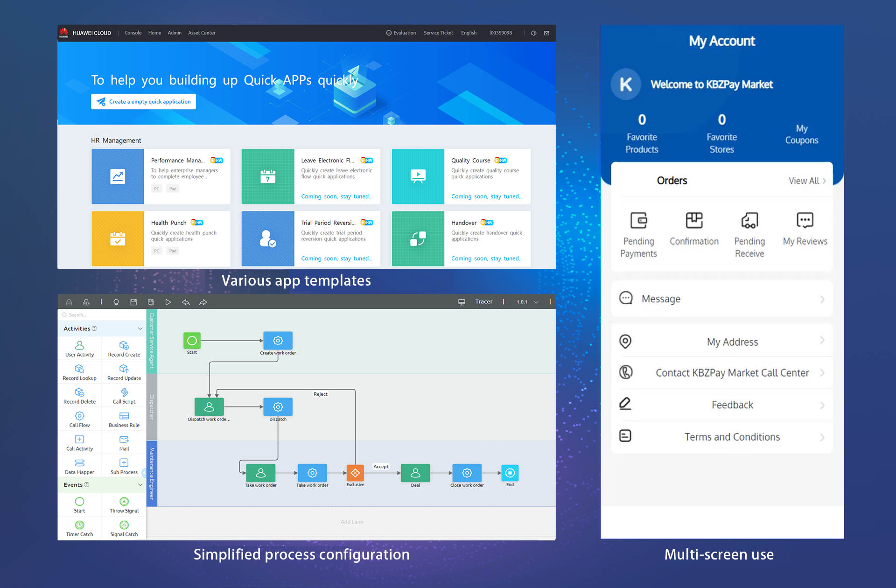Open Pending Payments orders icon
Viewport: 896px width, 588px height.
pyautogui.click(x=638, y=220)
